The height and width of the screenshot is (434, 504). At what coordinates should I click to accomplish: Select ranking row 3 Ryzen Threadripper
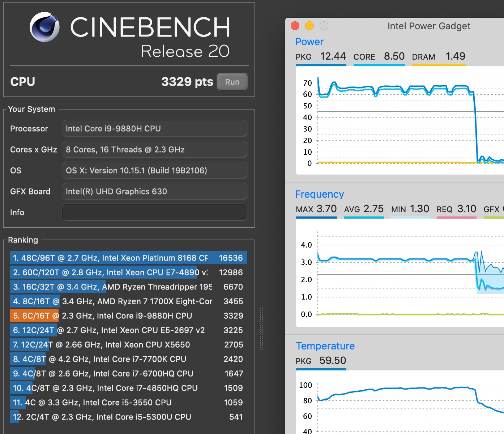coord(129,287)
